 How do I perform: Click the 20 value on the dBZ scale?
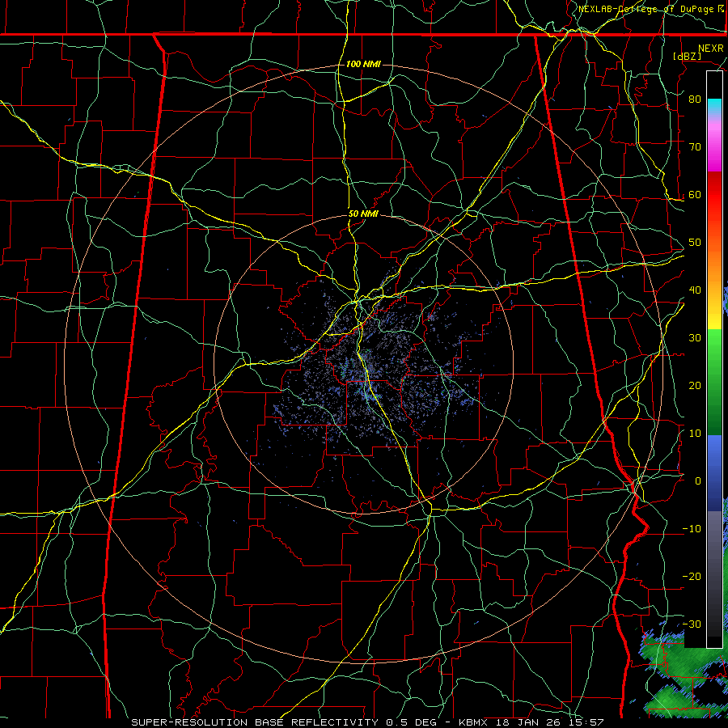coord(695,386)
